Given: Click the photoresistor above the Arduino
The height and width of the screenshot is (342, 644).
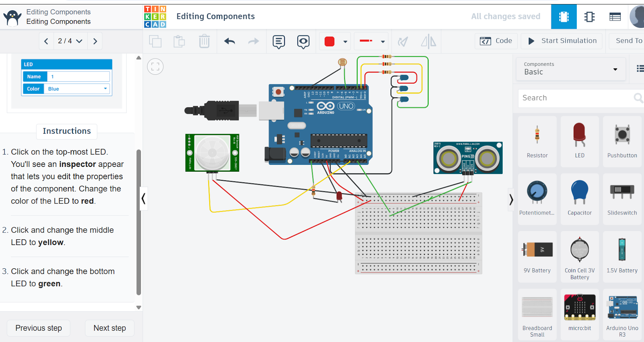Looking at the screenshot, I should [342, 62].
